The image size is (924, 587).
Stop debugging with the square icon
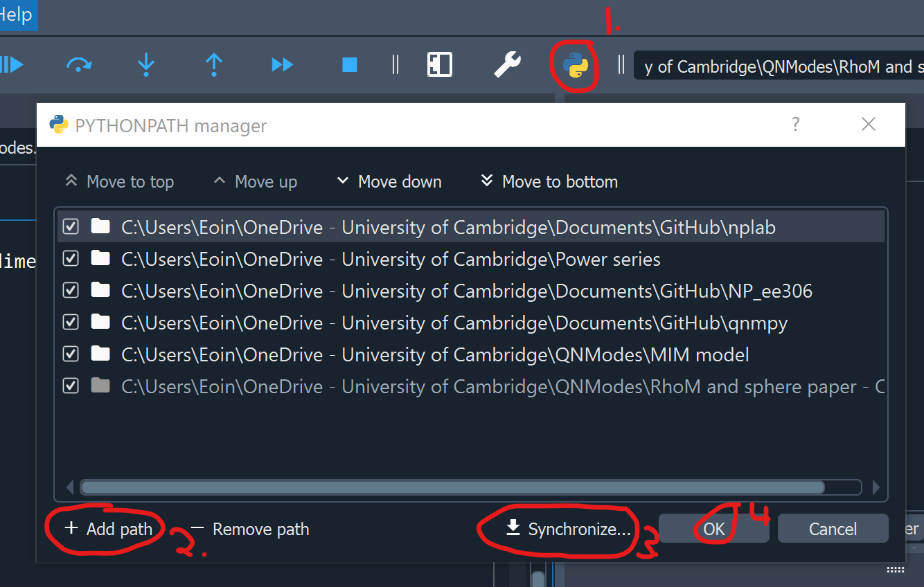tap(350, 65)
